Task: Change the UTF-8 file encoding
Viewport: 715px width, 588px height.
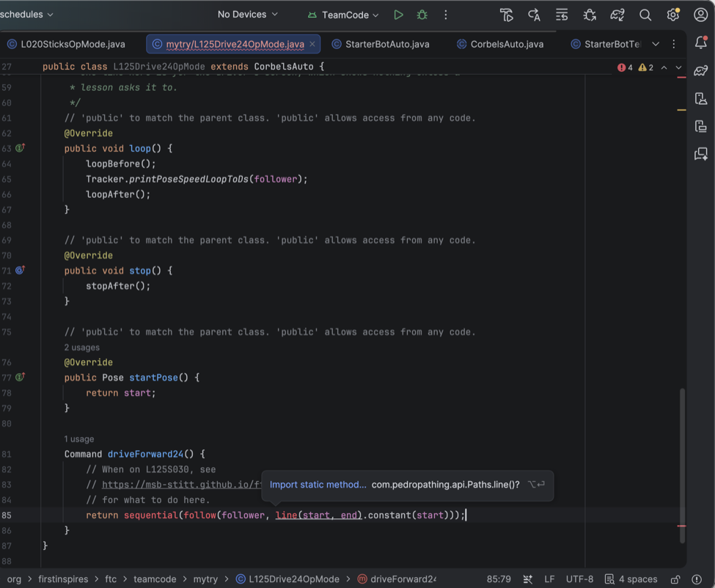Action: [x=579, y=579]
